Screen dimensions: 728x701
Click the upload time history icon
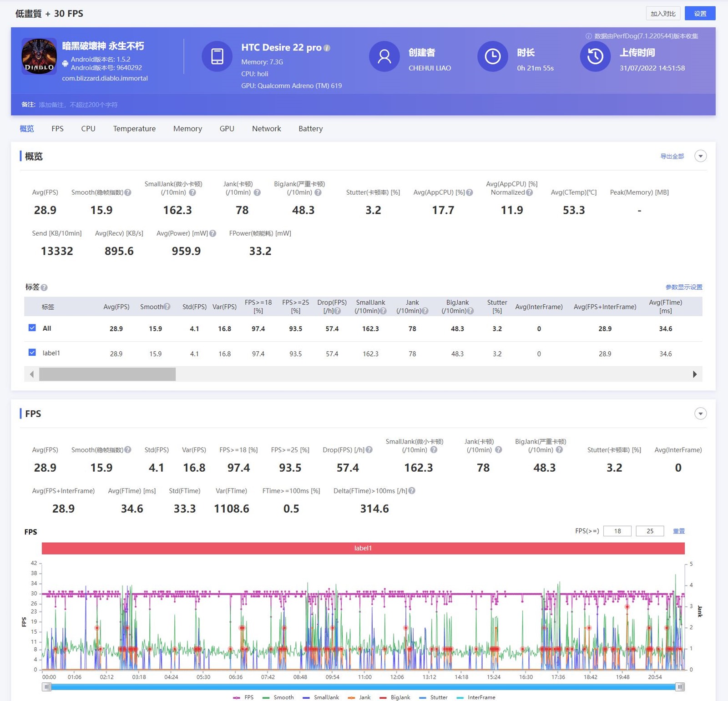(x=595, y=56)
